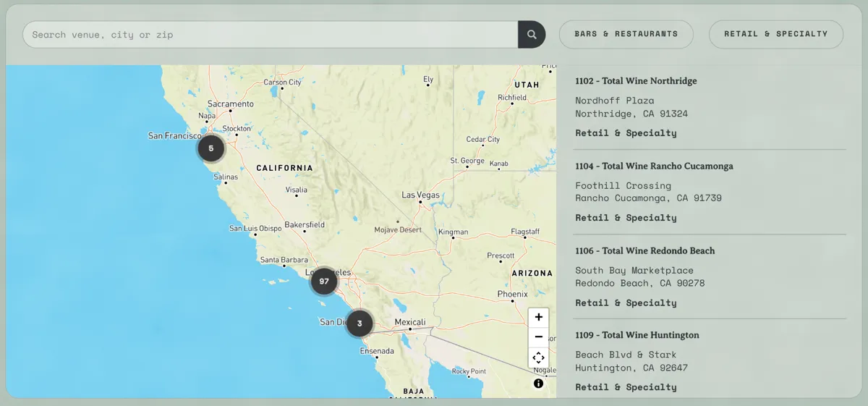Click the Mojave Desert map label

(398, 230)
